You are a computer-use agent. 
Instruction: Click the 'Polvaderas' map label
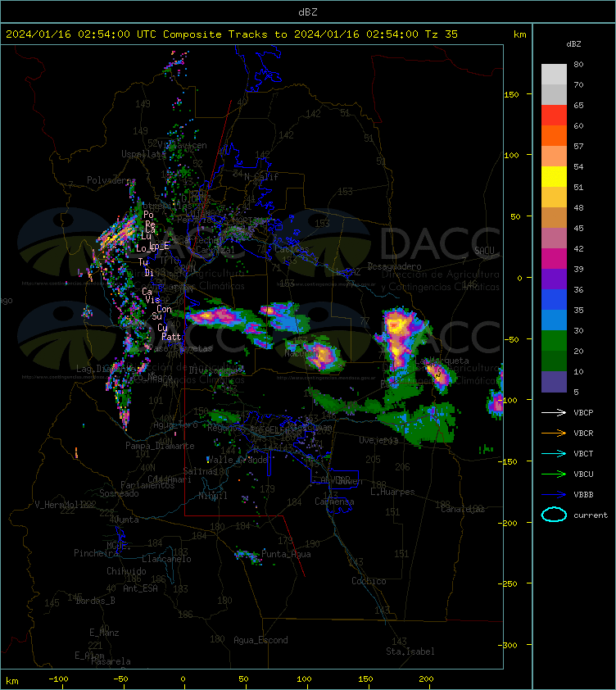pyautogui.click(x=111, y=180)
